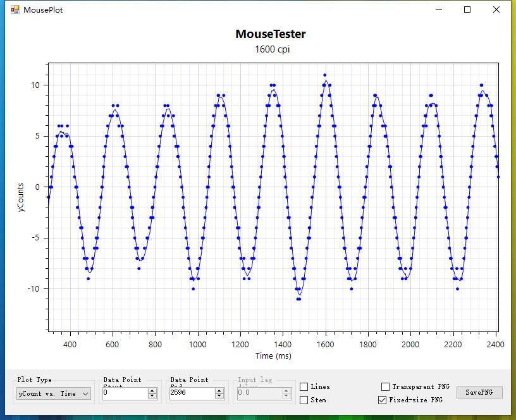Increase Data Point End with up arrow
The height and width of the screenshot is (420, 516).
[x=219, y=391]
